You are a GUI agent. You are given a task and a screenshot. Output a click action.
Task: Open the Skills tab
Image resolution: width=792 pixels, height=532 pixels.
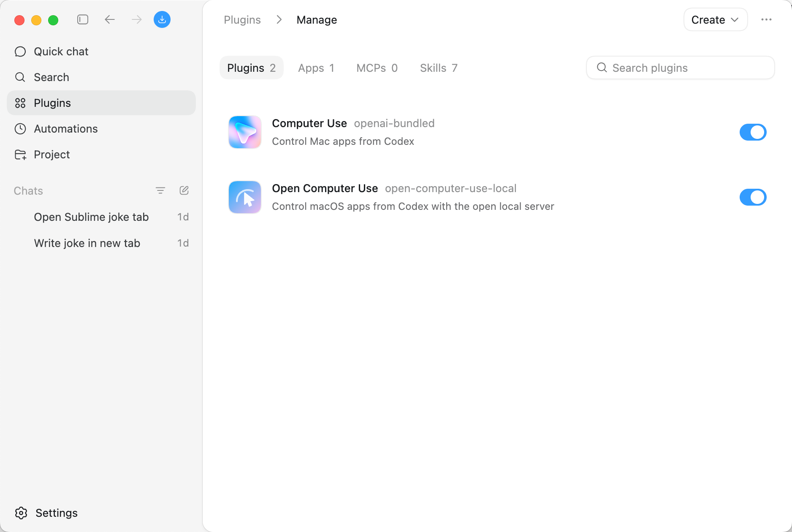point(438,68)
